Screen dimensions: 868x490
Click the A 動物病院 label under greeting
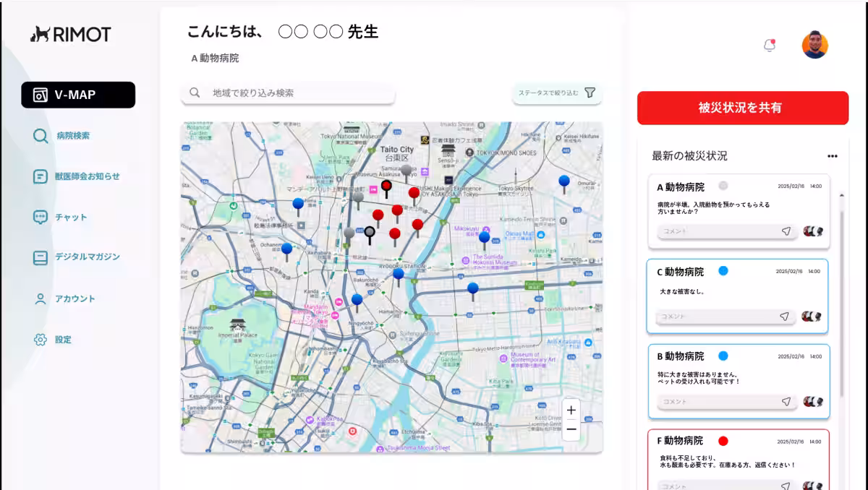tap(215, 58)
